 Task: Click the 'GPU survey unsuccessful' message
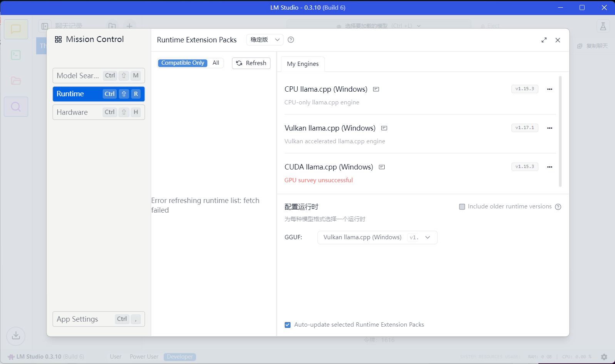pos(318,180)
